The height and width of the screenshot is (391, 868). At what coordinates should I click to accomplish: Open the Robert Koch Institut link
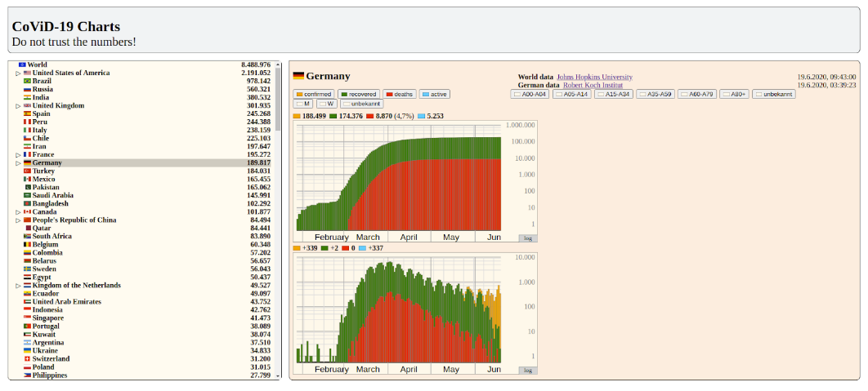[593, 85]
